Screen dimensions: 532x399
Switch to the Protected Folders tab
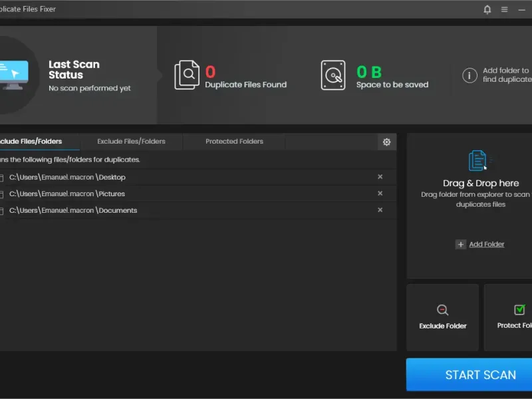(234, 142)
